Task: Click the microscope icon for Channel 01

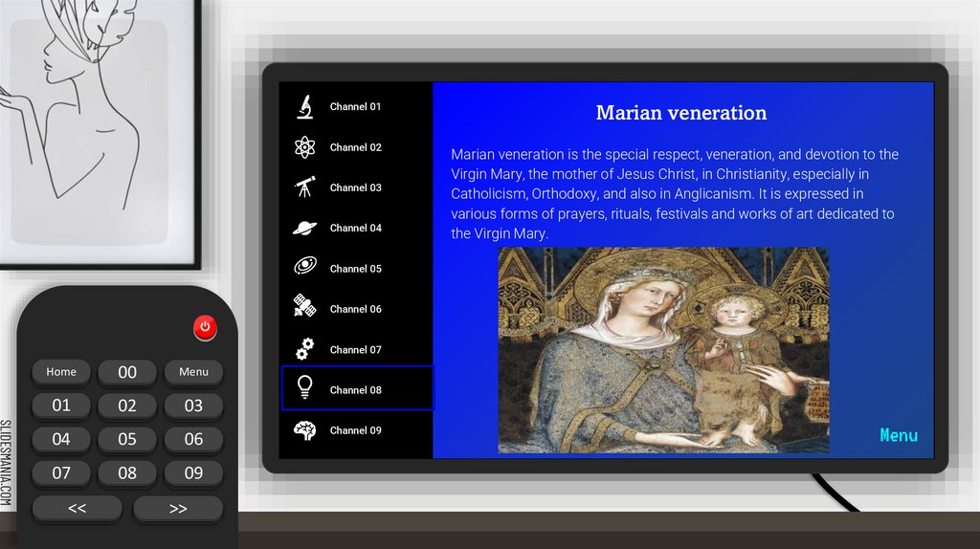Action: point(305,107)
